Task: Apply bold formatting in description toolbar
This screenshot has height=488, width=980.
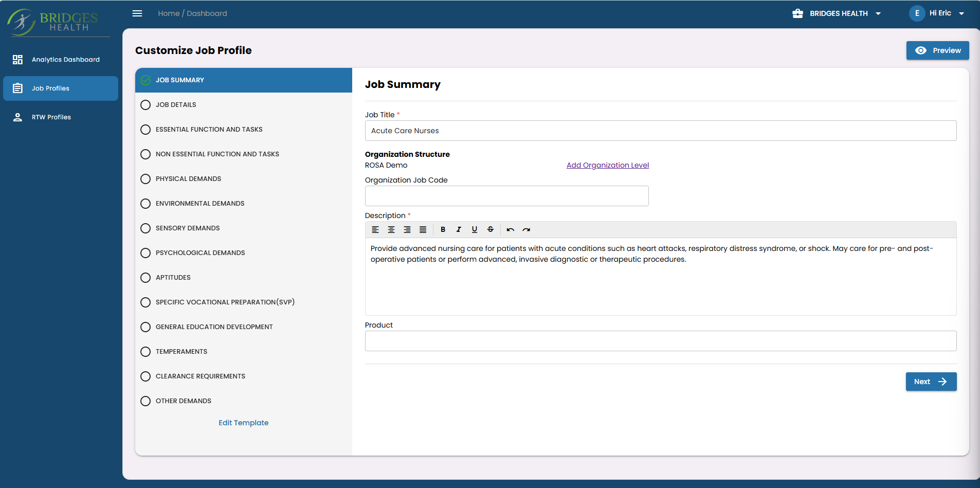Action: 443,230
